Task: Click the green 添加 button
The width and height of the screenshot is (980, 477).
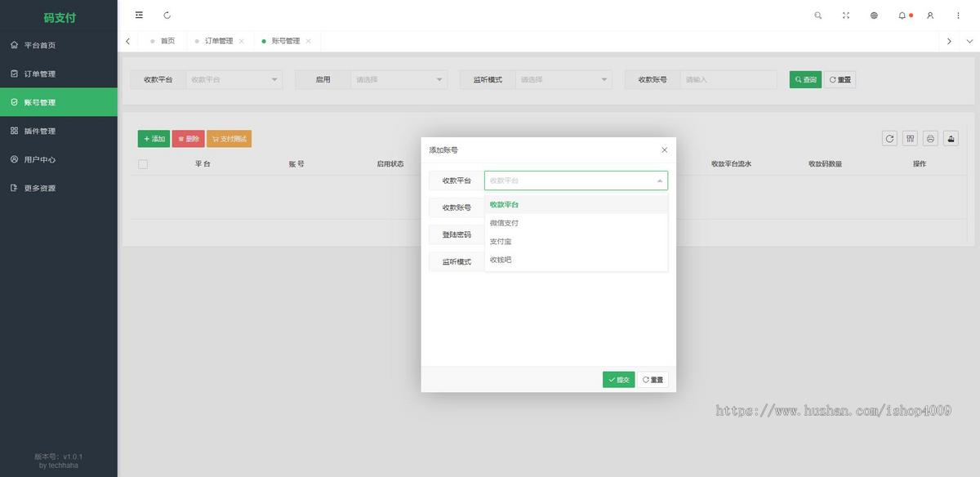Action: (154, 139)
